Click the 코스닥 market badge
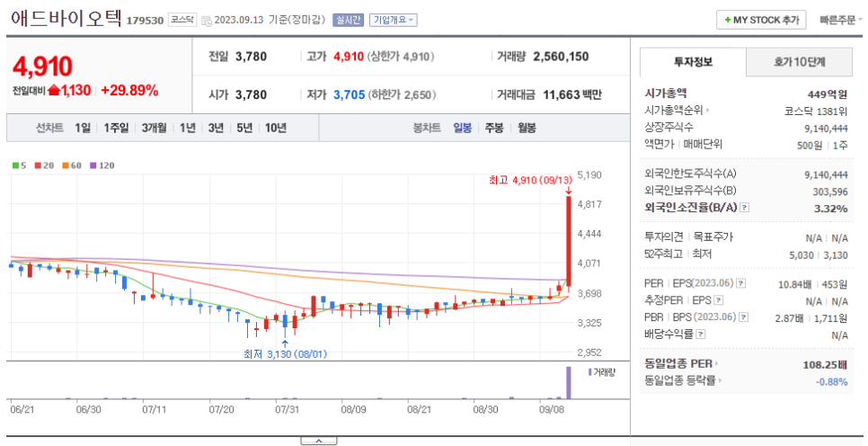868x446 pixels. (182, 20)
